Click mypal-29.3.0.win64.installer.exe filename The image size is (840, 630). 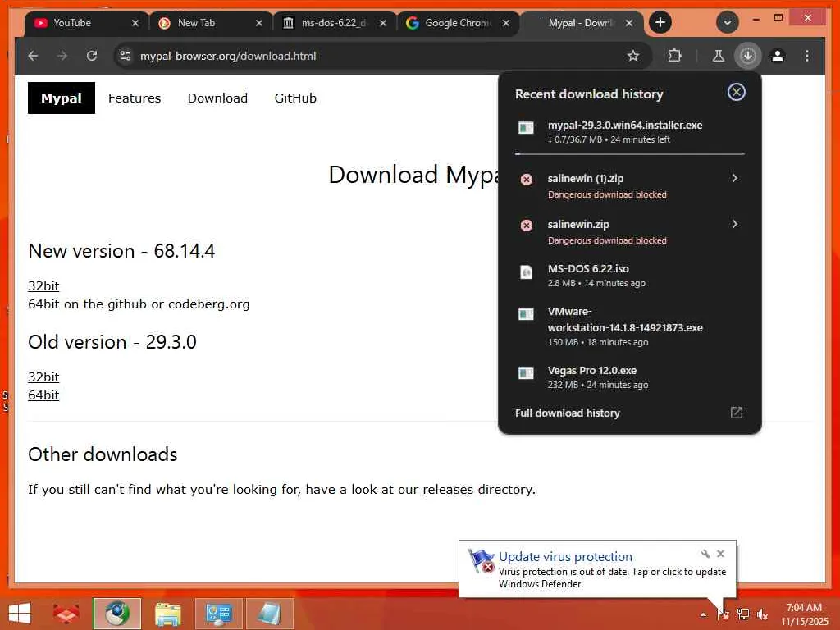(624, 125)
